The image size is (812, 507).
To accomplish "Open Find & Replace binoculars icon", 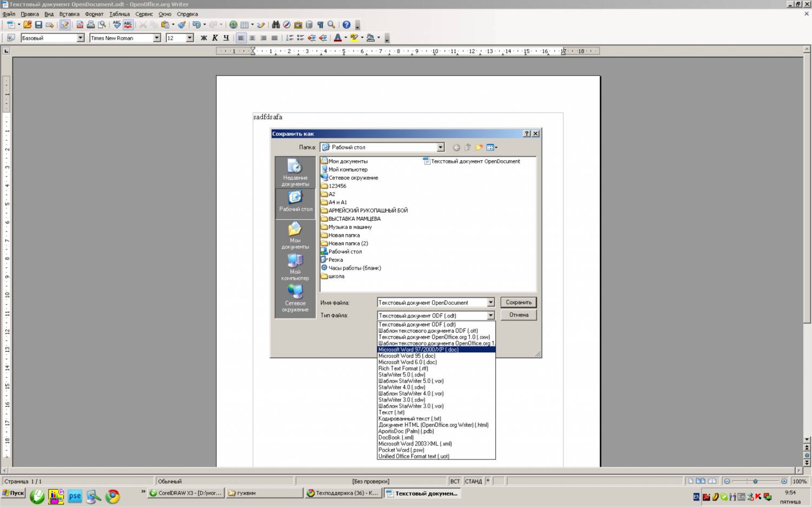I will click(276, 24).
